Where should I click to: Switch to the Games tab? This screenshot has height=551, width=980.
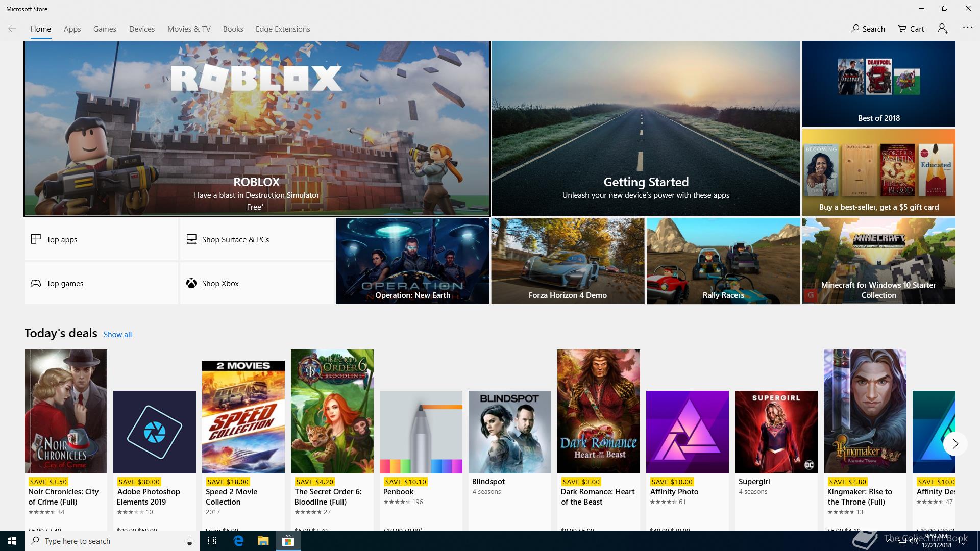(105, 29)
